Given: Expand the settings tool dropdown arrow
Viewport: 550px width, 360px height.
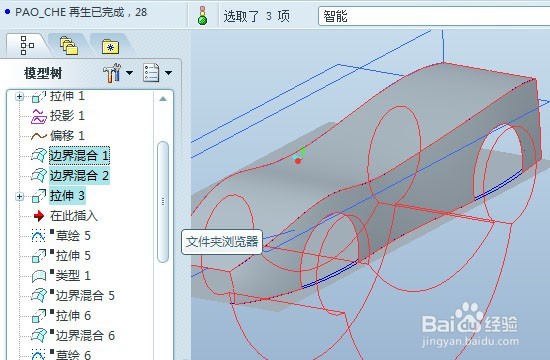Looking at the screenshot, I should pyautogui.click(x=129, y=73).
